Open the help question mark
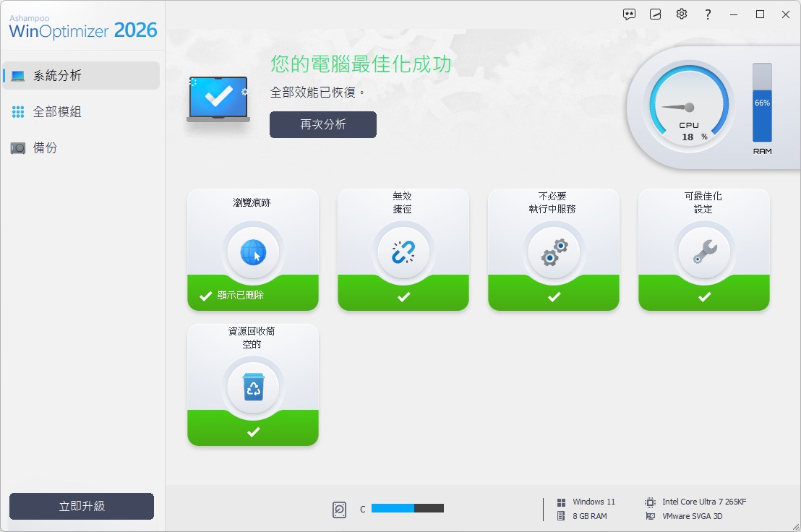801x532 pixels. tap(708, 14)
